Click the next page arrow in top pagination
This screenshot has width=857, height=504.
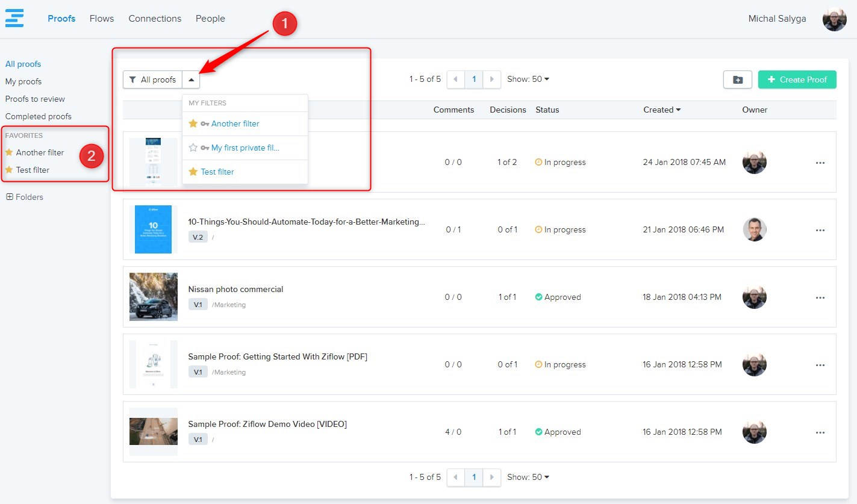point(492,79)
